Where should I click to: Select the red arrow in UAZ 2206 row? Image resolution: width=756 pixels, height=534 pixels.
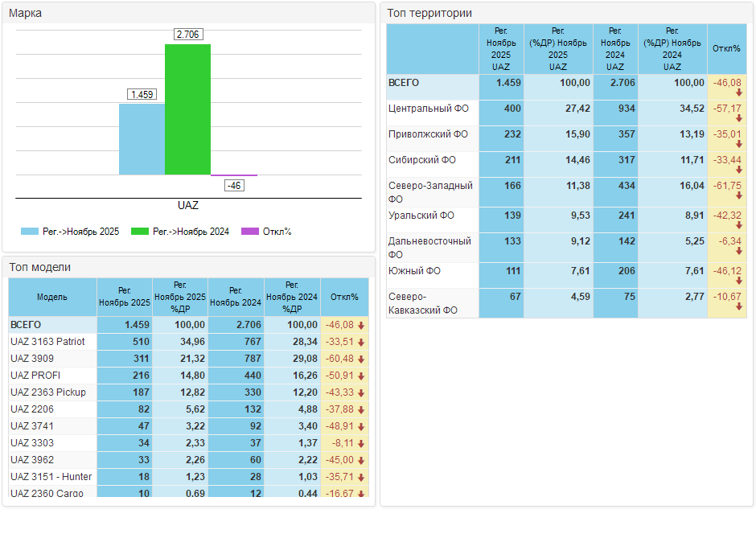[x=362, y=409]
